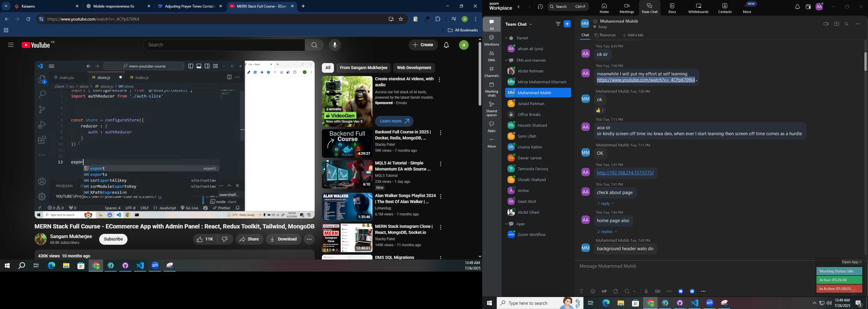Collapse the Starred chats section
Viewport: 868px width, 309px height.
pos(506,38)
